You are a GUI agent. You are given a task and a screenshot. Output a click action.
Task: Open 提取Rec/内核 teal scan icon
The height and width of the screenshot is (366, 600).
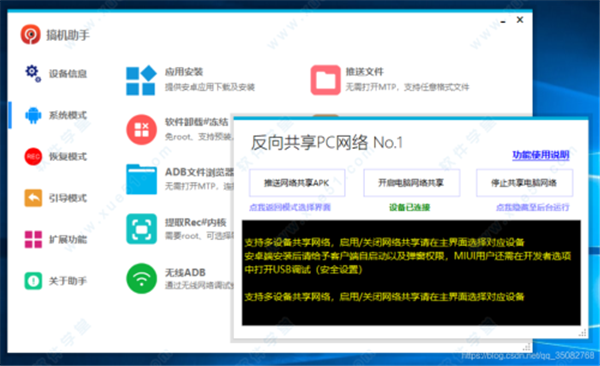(142, 229)
